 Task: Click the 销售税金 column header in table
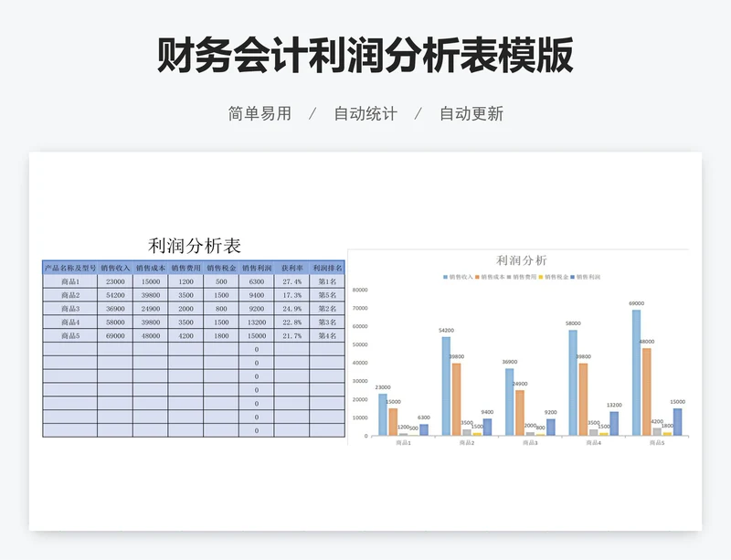coord(221,268)
